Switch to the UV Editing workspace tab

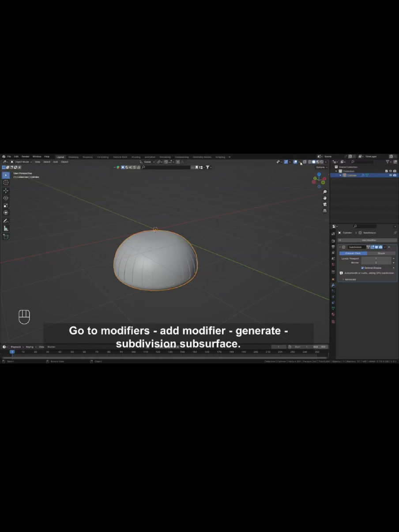point(103,157)
